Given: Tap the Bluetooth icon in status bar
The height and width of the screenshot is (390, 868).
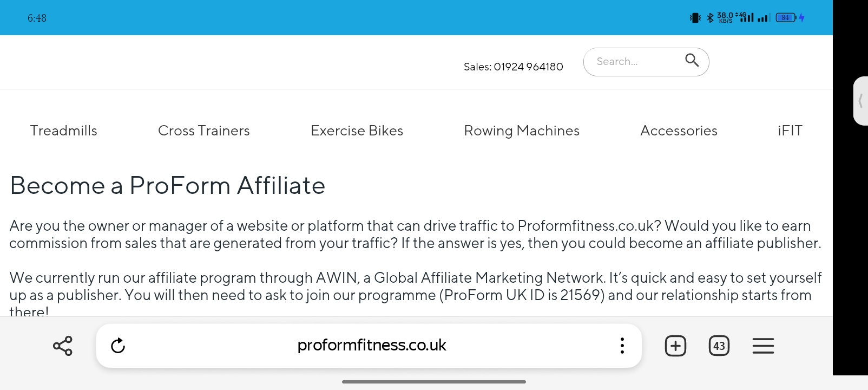Looking at the screenshot, I should (711, 18).
